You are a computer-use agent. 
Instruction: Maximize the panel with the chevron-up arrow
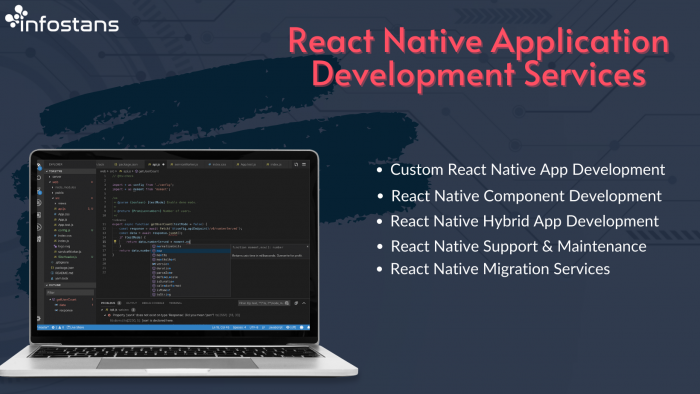point(304,303)
